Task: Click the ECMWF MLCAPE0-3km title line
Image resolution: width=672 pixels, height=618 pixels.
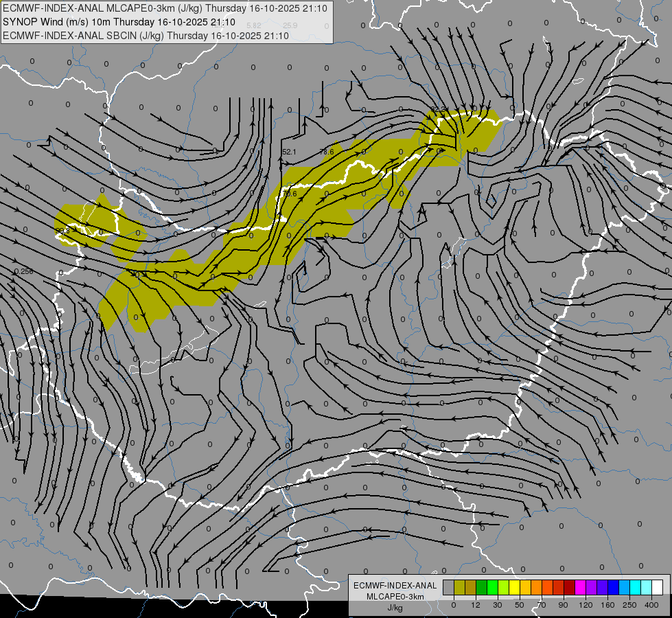Action: click(x=165, y=8)
